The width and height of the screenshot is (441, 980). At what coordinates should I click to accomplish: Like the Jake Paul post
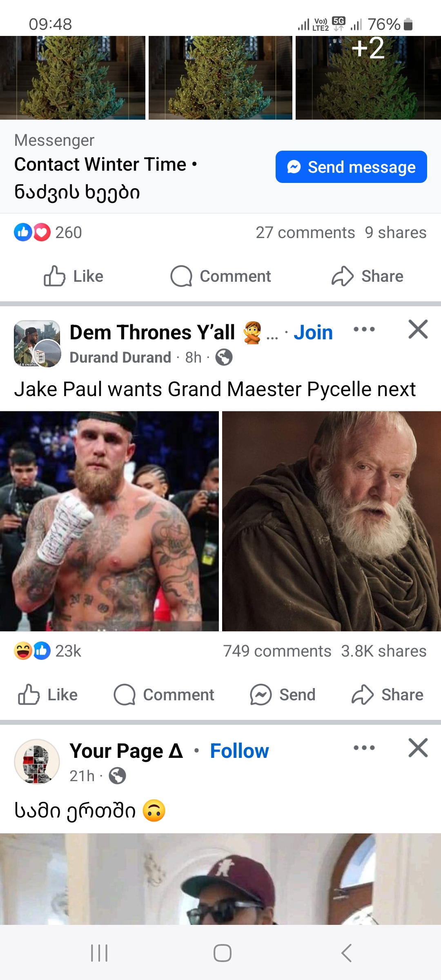coord(48,695)
